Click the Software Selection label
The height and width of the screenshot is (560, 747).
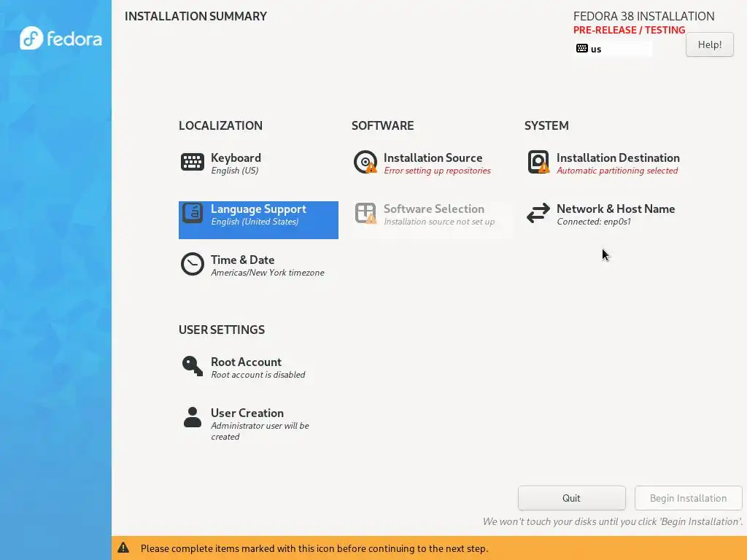[433, 209]
